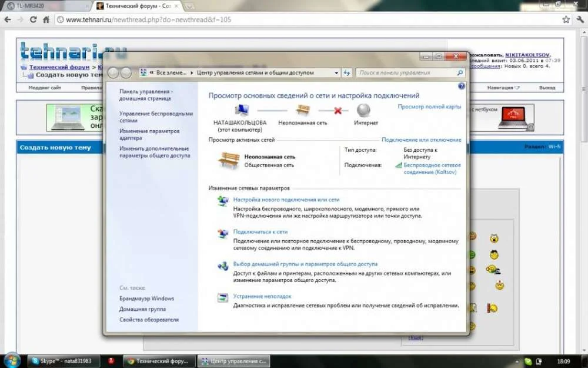This screenshot has height=368, width=588.
Task: Open Управление беспроводными сетями
Action: [156, 117]
